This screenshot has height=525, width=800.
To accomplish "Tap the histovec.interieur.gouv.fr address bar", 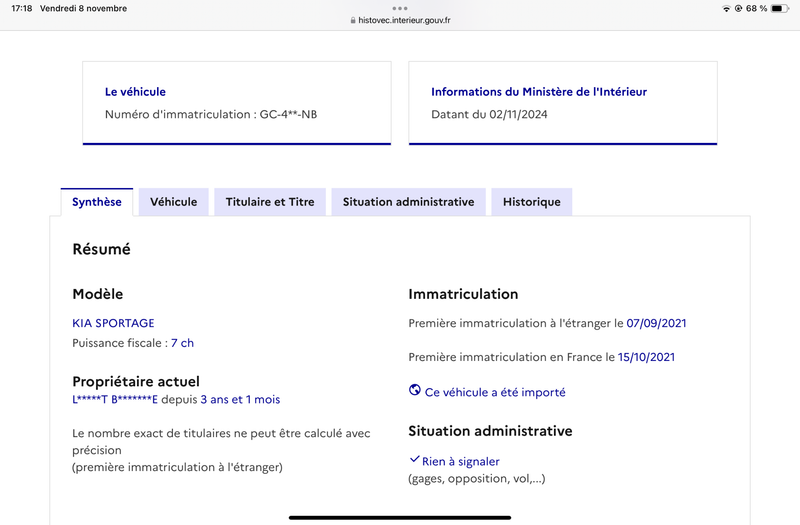I will tap(401, 20).
